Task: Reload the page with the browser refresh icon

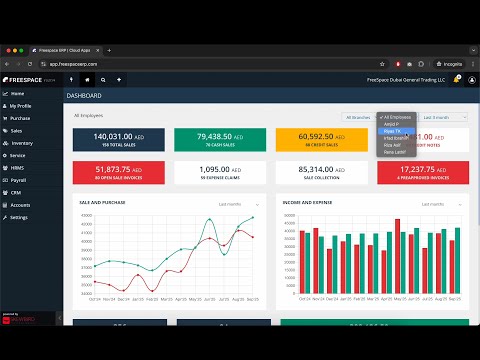Action: (30, 64)
